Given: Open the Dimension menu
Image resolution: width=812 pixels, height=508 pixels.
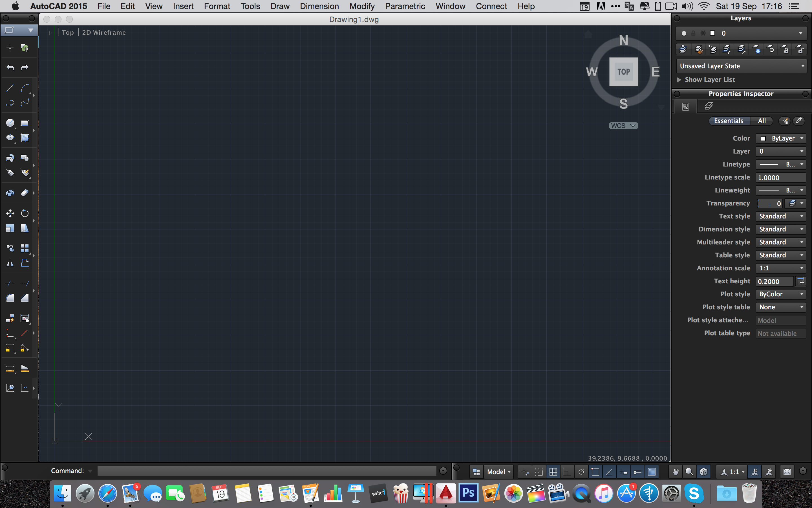Looking at the screenshot, I should tap(319, 6).
